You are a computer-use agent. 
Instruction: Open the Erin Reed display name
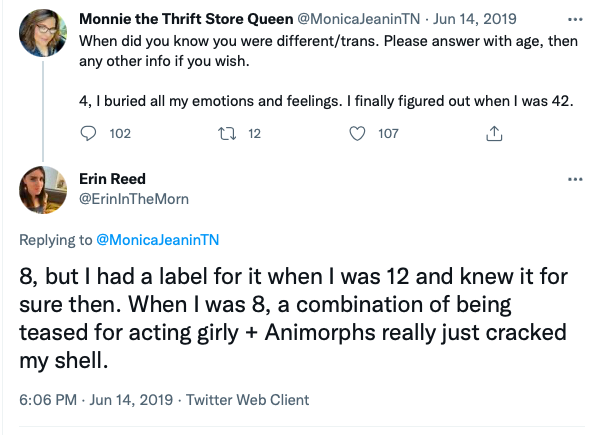click(111, 178)
